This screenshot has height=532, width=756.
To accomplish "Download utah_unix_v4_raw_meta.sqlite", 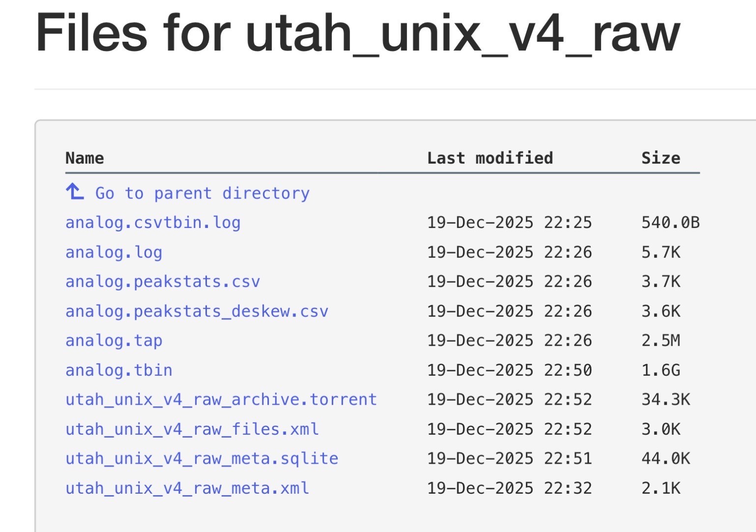I will (x=202, y=458).
